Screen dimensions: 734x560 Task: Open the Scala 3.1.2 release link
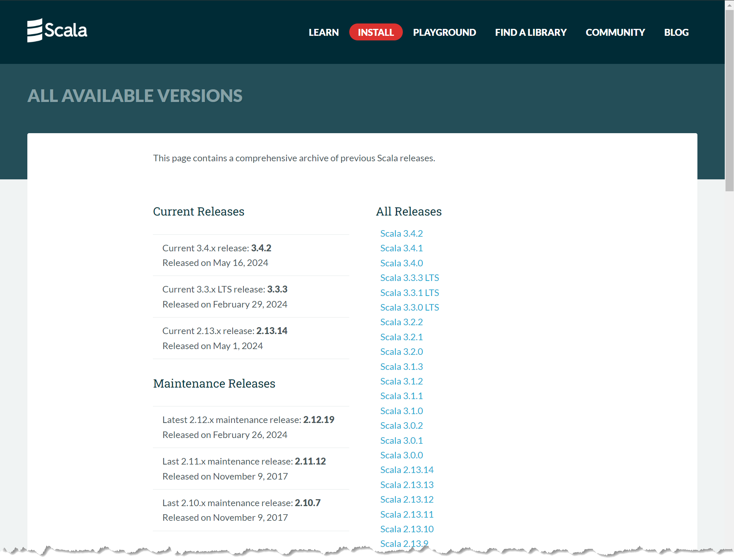coord(401,381)
